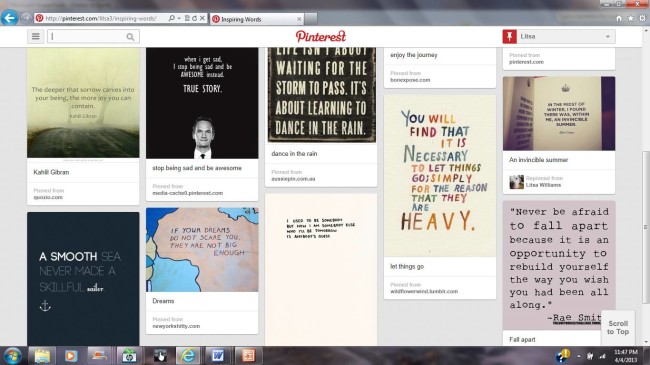The image size is (650, 365).
Task: Visit bonexpose.com source link
Action: pyautogui.click(x=410, y=80)
